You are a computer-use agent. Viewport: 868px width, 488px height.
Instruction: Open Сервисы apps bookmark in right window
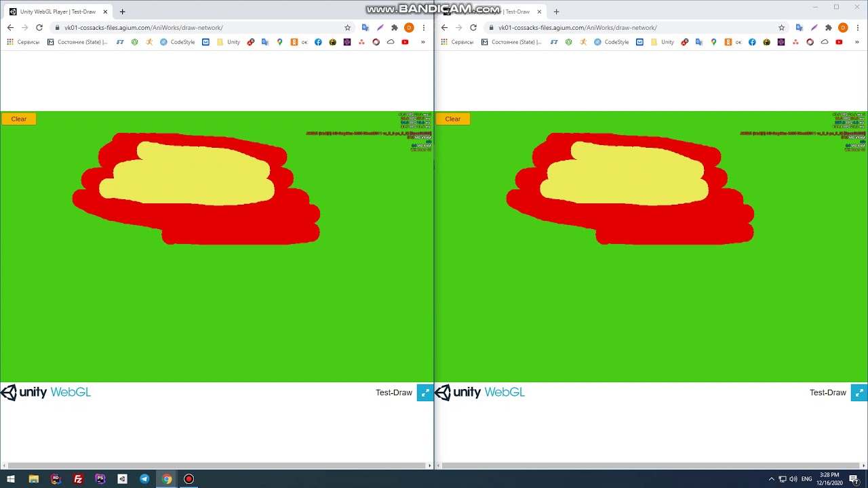click(x=457, y=42)
